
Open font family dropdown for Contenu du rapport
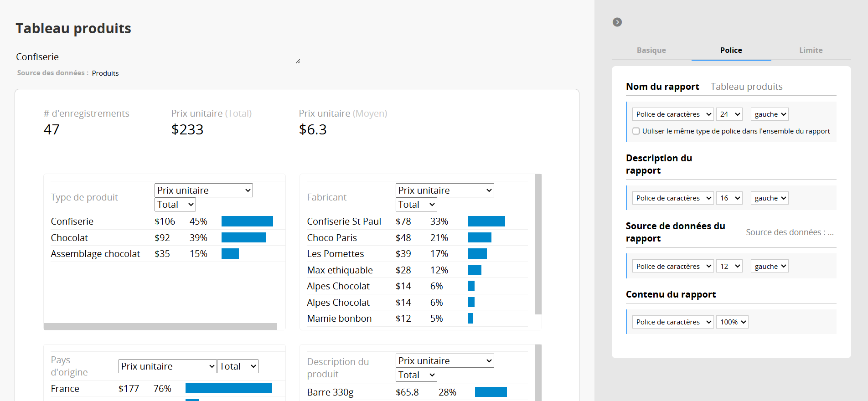673,322
